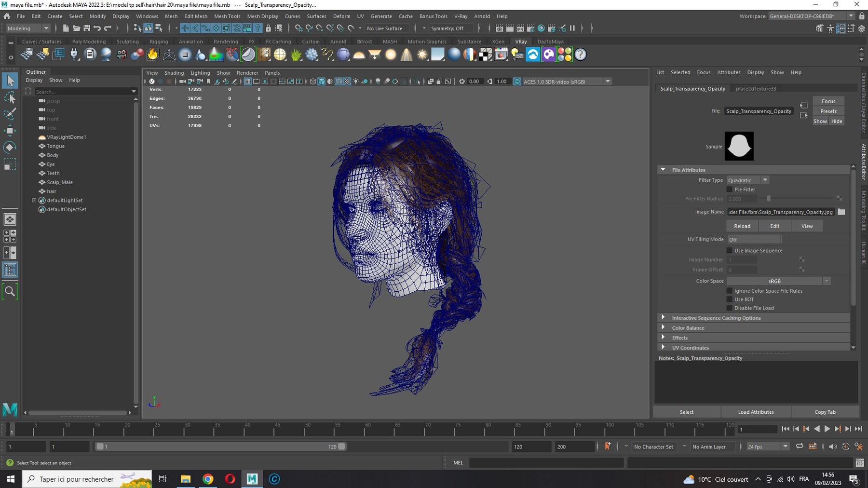Open File Explorer from the taskbar
Viewport: 868px width, 488px height.
pyautogui.click(x=186, y=479)
